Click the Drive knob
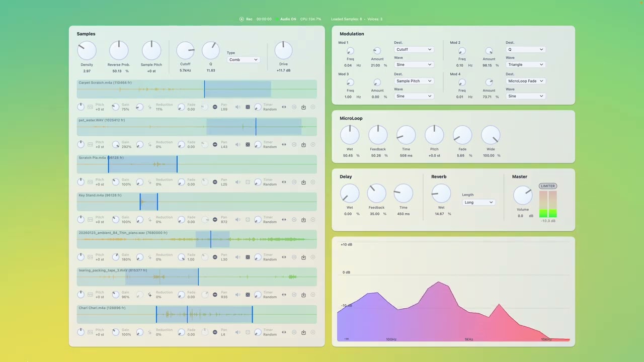Viewport: 644px width, 362px height. (283, 50)
